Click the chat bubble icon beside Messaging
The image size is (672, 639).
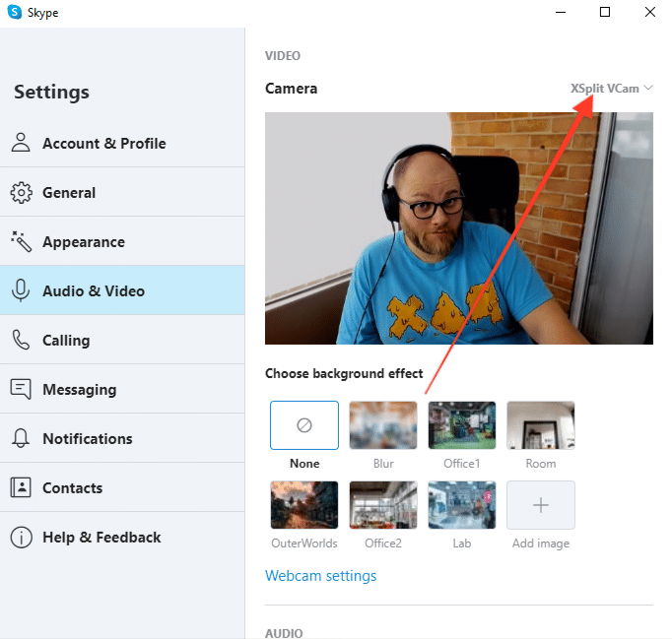21,389
